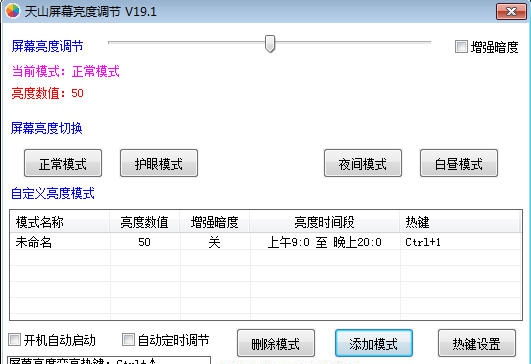Image resolution: width=531 pixels, height=364 pixels.
Task: Toggle 自动定时调节 checkbox
Action: [x=128, y=340]
